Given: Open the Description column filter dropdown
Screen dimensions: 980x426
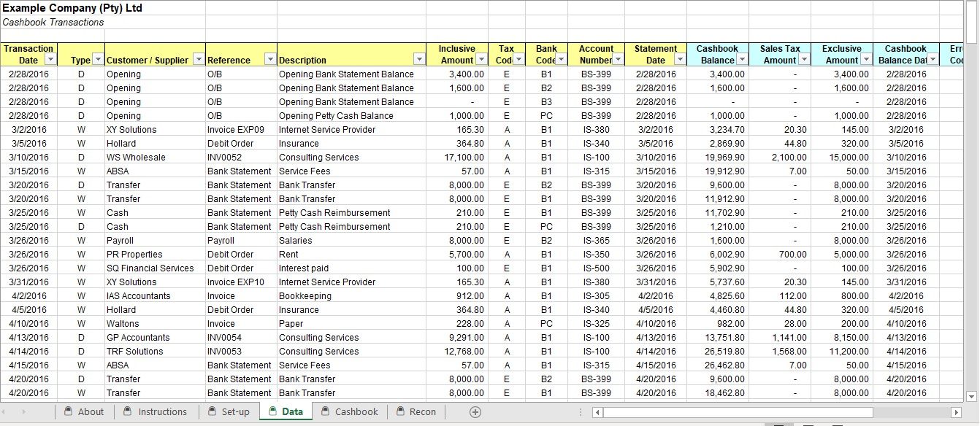Looking at the screenshot, I should 420,60.
